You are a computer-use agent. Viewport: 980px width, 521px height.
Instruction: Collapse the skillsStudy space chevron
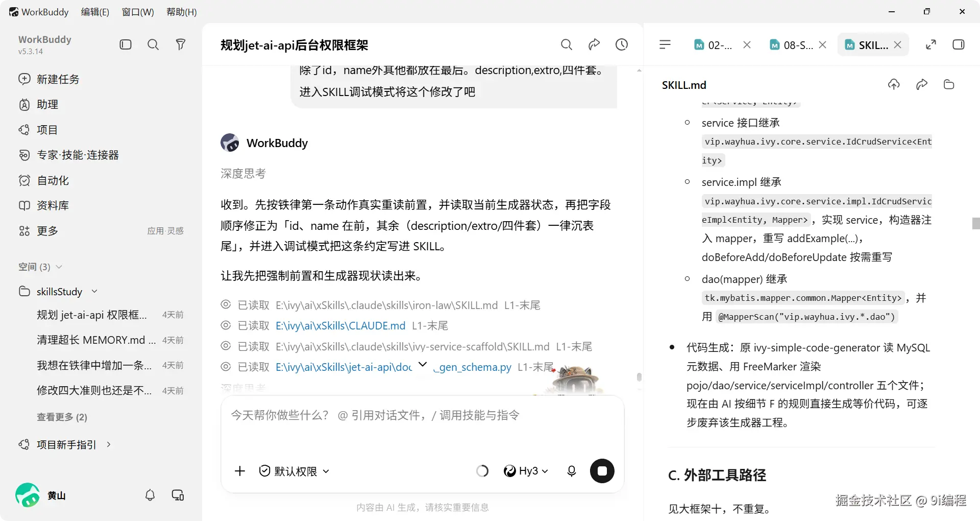click(x=94, y=291)
